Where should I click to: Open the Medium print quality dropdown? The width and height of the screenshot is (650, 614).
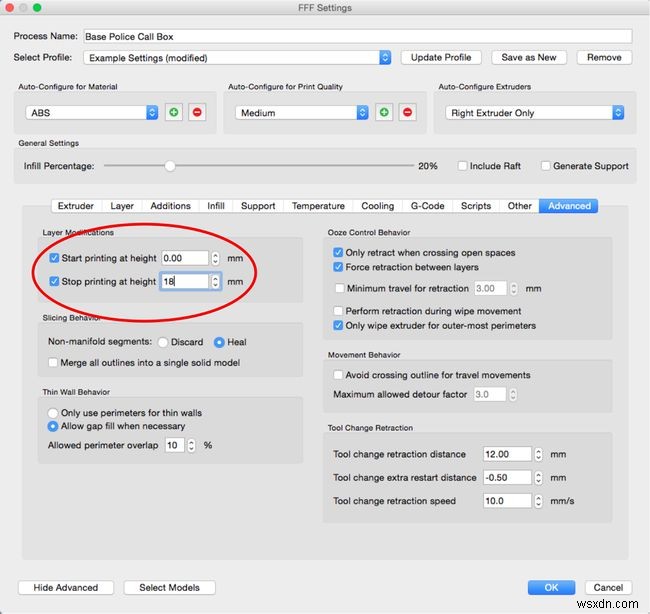(x=302, y=112)
